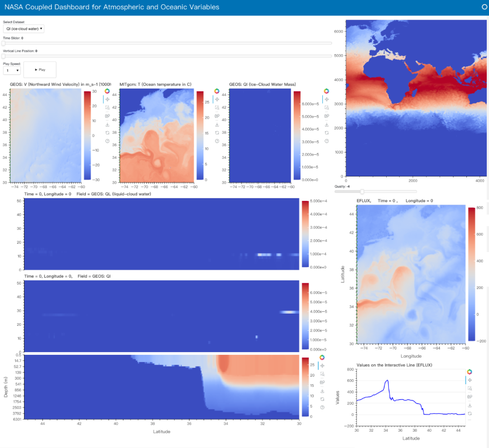The width and height of the screenshot is (489, 448).
Task: Activate Pan tool beside the Northward Wind Velocity plot
Action: pos(107,99)
